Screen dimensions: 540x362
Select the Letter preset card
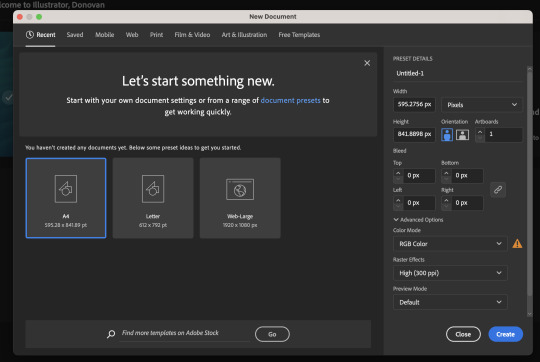point(153,198)
